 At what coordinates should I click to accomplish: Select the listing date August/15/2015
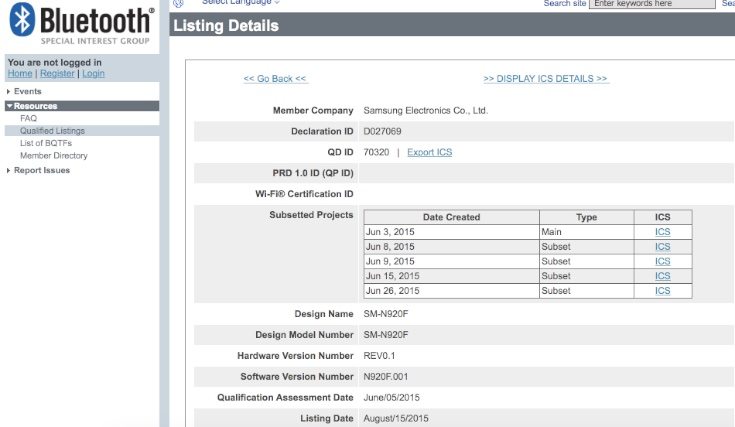396,419
